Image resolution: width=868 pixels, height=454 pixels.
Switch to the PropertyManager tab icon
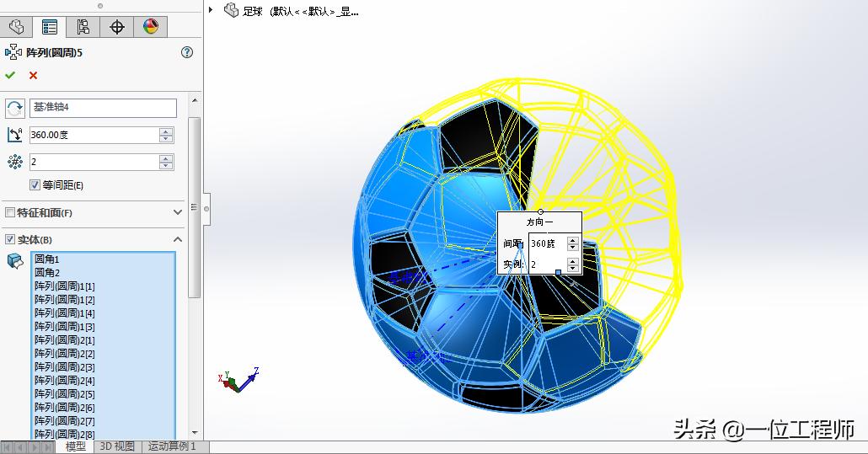pyautogui.click(x=50, y=27)
